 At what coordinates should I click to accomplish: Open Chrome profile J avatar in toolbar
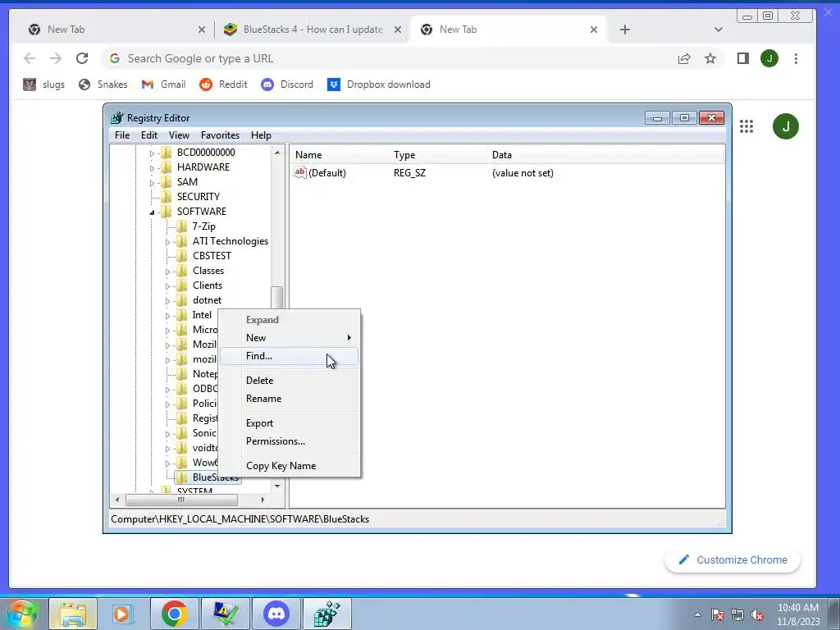click(x=769, y=58)
